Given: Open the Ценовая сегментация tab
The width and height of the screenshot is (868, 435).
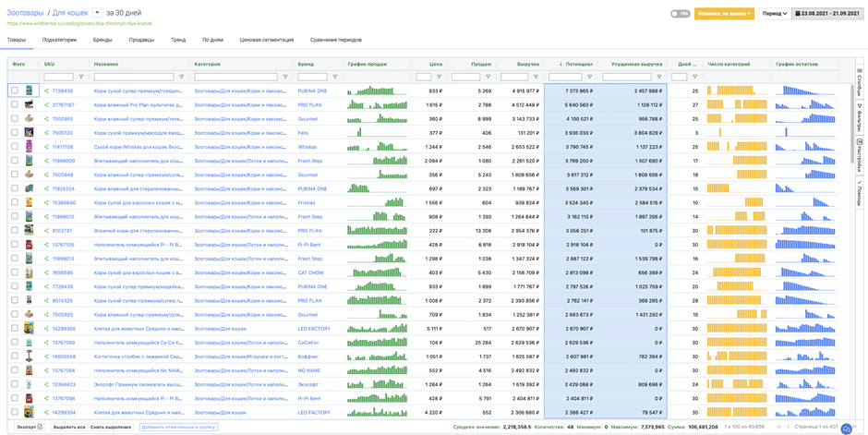Looking at the screenshot, I should [x=266, y=40].
